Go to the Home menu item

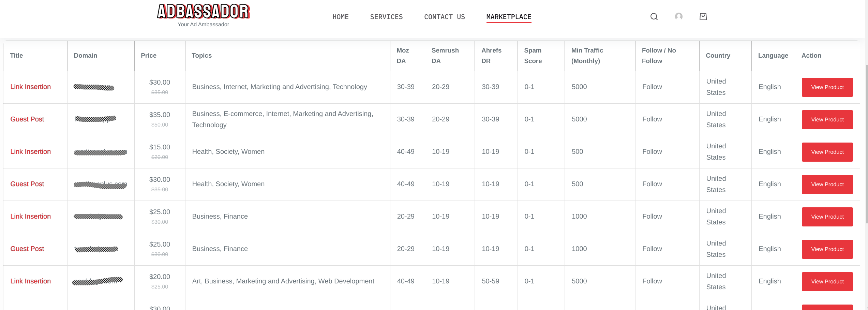coord(341,17)
